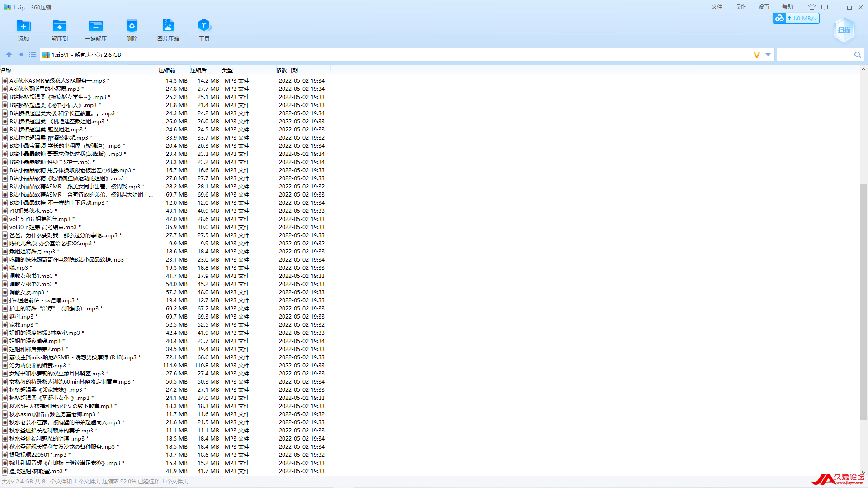
Task: Open the 设置 (Settings) menu
Action: [x=764, y=7]
